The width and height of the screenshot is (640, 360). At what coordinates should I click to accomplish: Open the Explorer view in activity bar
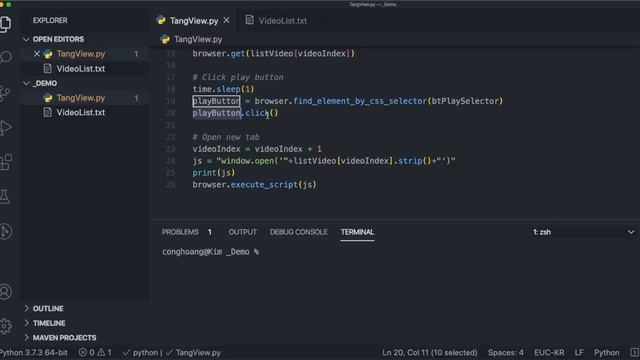point(5,23)
